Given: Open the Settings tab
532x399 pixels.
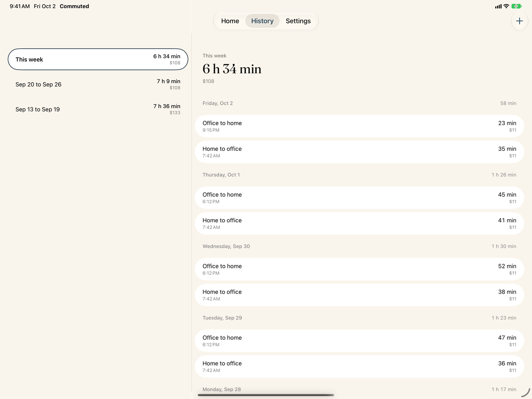Looking at the screenshot, I should tap(298, 21).
